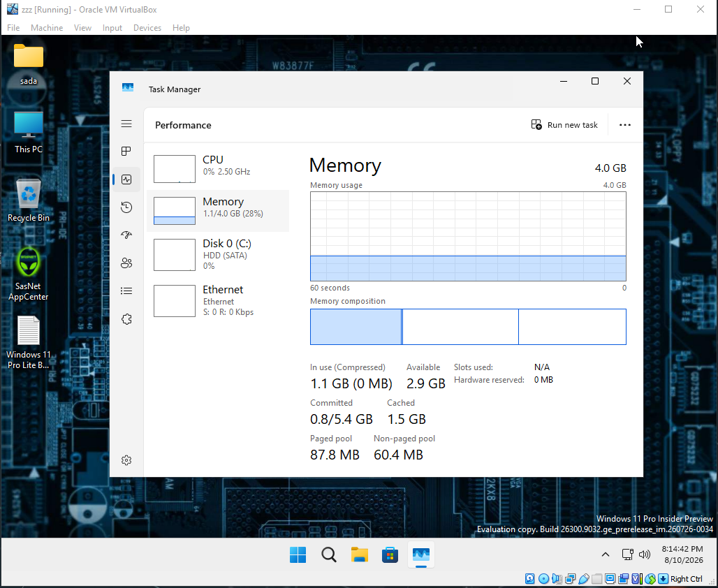The width and height of the screenshot is (718, 588).
Task: Select Windows 11 Pro Lite text file
Action: click(29, 343)
